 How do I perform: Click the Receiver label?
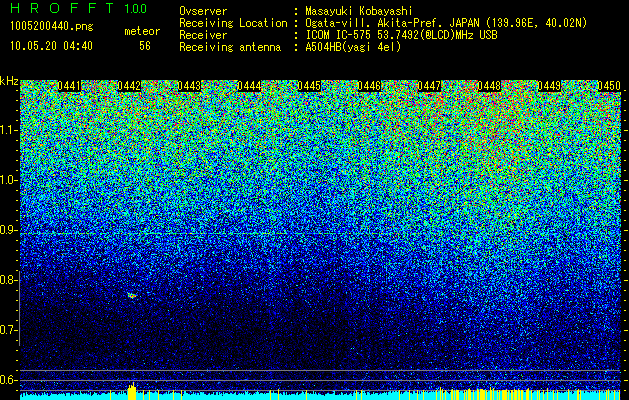click(x=203, y=35)
